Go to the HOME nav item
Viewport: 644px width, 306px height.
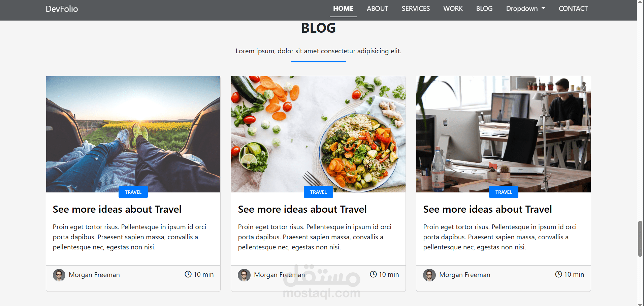[x=343, y=8]
